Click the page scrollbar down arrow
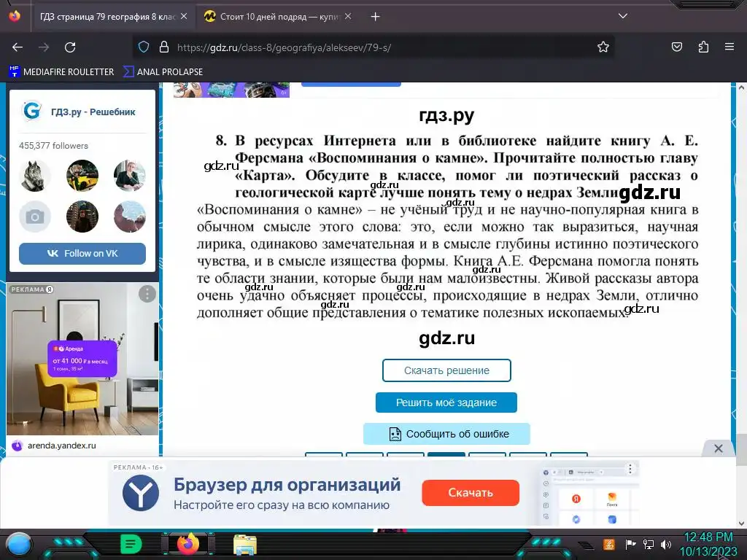 click(x=741, y=524)
